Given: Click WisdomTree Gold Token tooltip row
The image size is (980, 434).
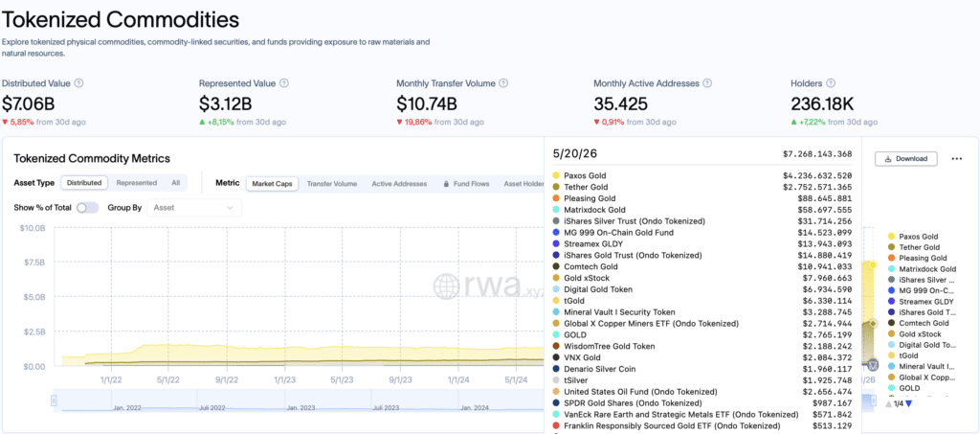Looking at the screenshot, I should pos(702,346).
